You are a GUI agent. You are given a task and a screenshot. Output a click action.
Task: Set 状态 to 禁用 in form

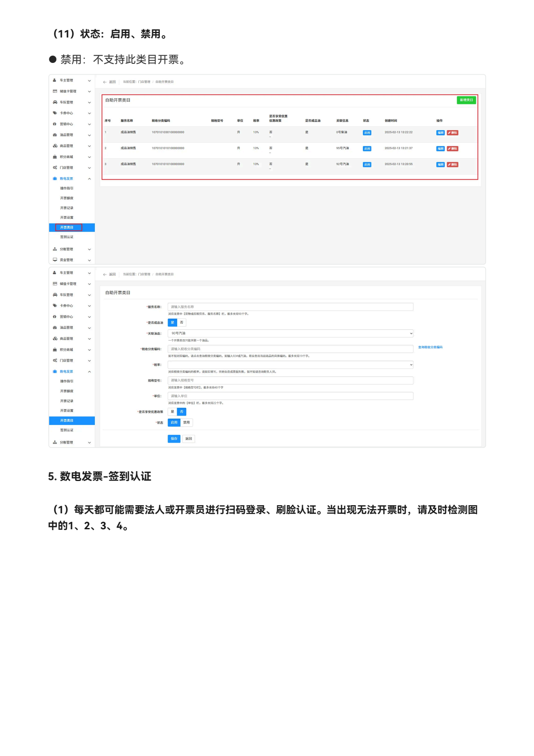[187, 422]
